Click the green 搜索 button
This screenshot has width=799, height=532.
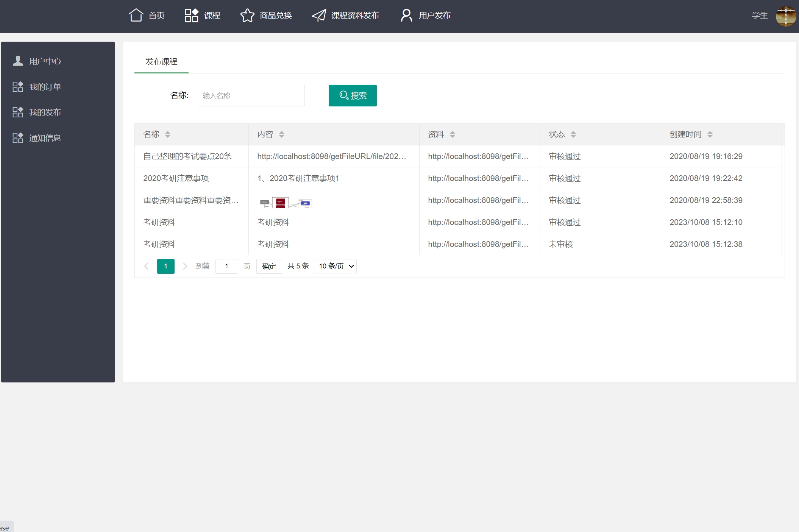[x=353, y=95]
